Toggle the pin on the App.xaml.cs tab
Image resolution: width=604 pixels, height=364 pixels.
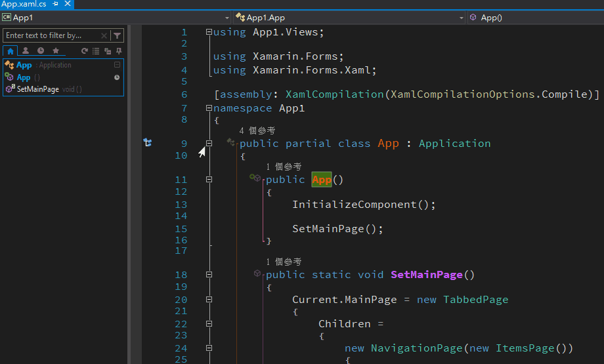click(x=56, y=4)
